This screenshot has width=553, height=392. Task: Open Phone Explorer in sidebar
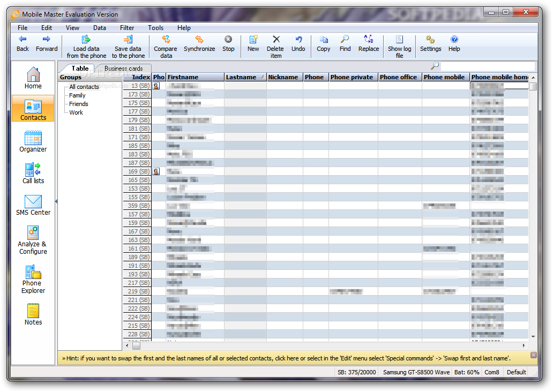pyautogui.click(x=33, y=279)
